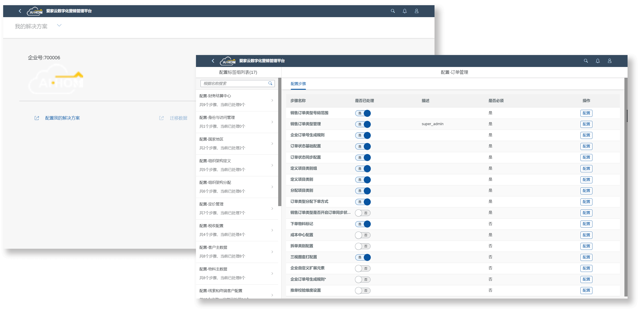Click the search icon in background window header
This screenshot has height=315, width=644.
coord(393,11)
